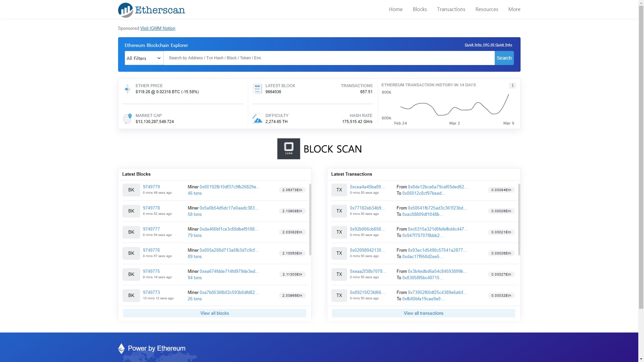The width and height of the screenshot is (644, 362).
Task: Click the IGMM Block Scan logo
Action: (x=288, y=149)
